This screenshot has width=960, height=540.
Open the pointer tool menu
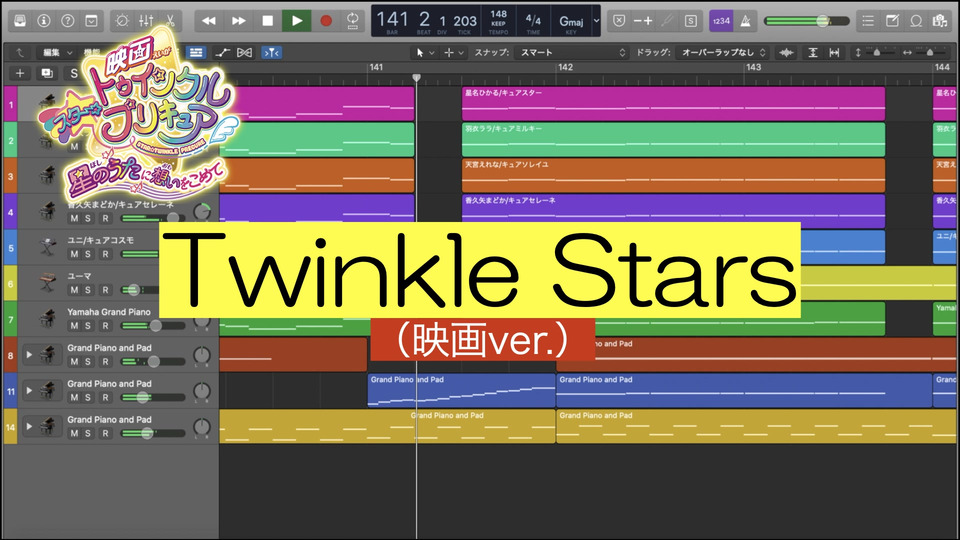[424, 53]
